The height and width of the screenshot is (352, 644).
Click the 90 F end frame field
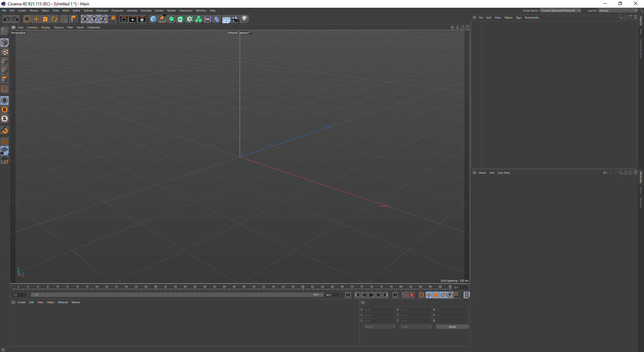pyautogui.click(x=333, y=295)
